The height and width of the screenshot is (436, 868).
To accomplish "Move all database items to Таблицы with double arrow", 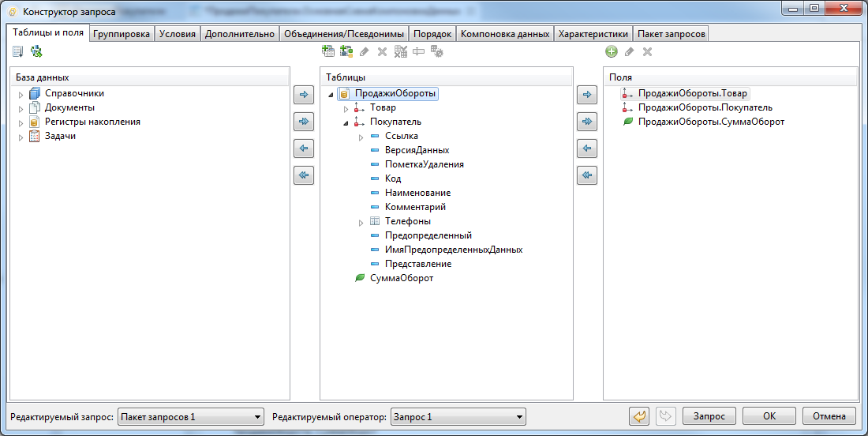I will [303, 122].
